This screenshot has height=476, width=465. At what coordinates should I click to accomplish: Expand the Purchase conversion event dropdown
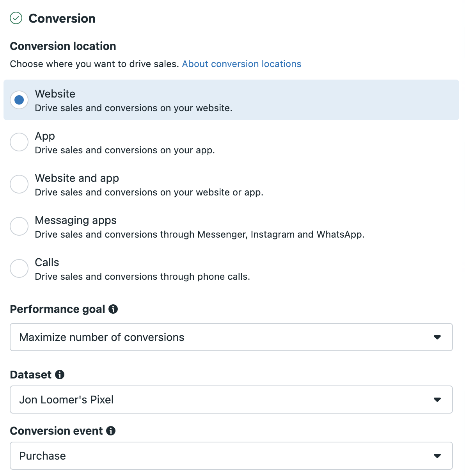[231, 456]
